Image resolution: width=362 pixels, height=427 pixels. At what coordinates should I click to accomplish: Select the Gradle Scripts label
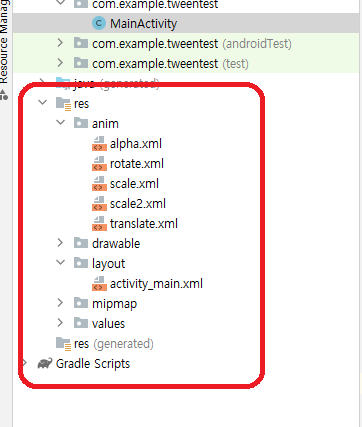[x=93, y=364]
